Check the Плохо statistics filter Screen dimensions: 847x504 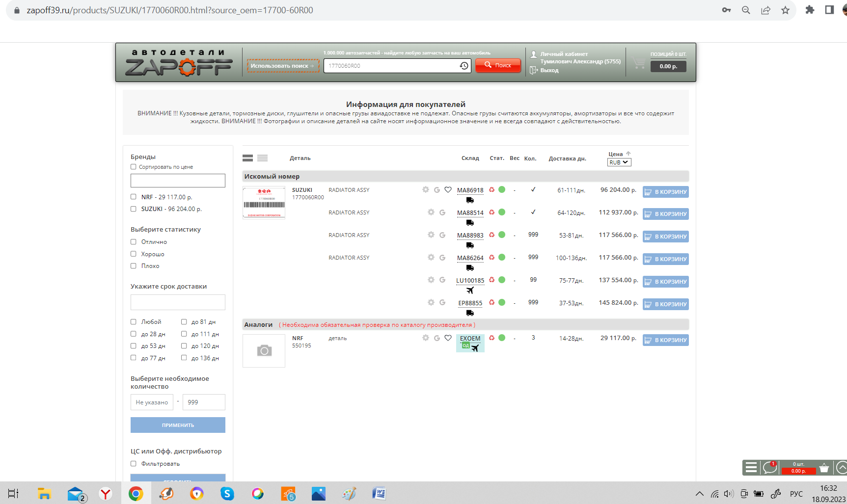134,266
